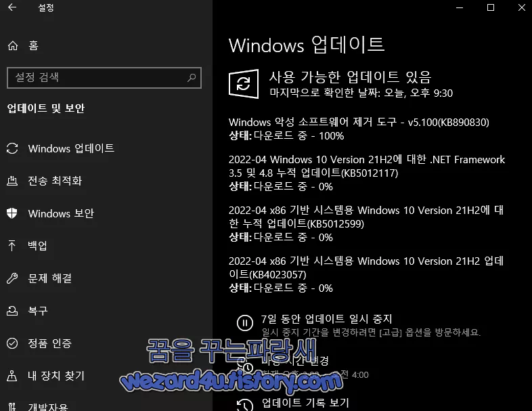This screenshot has height=411, width=532.
Task: Click the 문제 해결 wrench icon
Action: point(12,278)
